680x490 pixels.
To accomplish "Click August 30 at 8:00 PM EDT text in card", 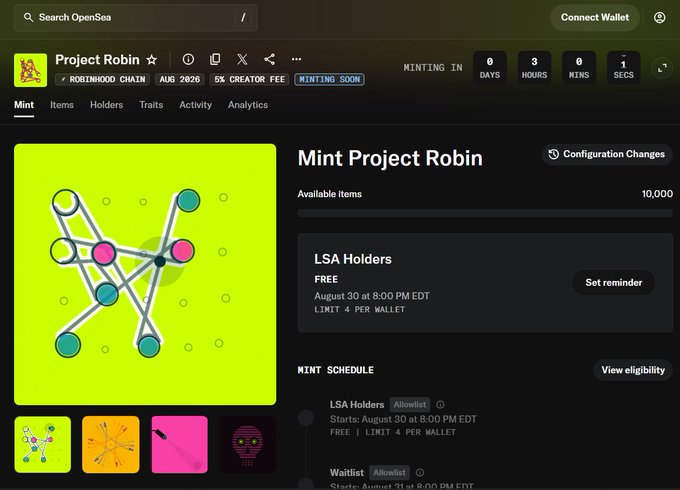I will 372,296.
